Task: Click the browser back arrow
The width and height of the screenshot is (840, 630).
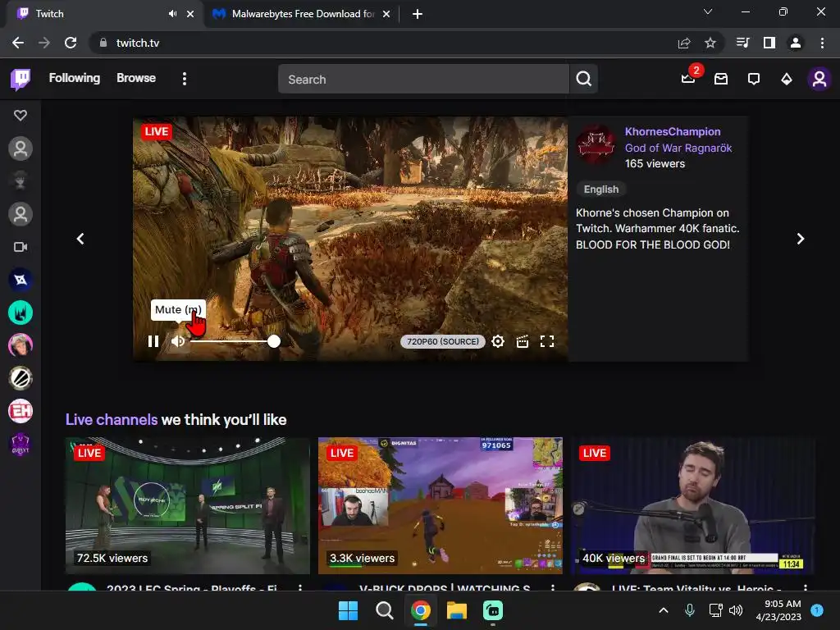Action: (18, 43)
